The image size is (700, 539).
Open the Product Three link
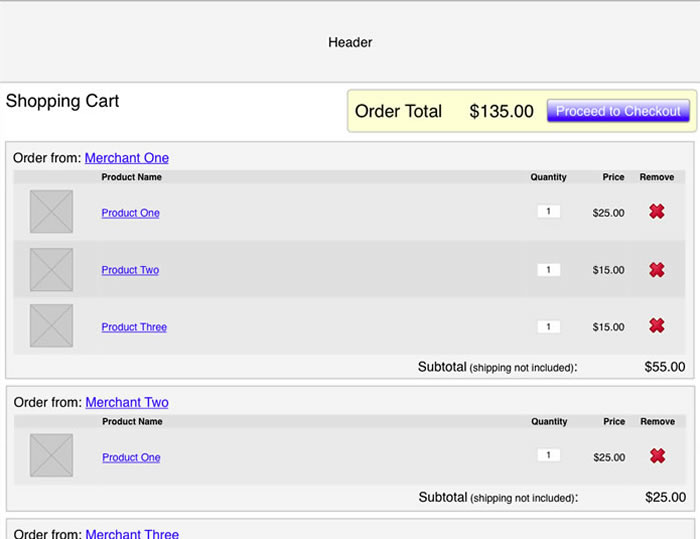(x=134, y=327)
